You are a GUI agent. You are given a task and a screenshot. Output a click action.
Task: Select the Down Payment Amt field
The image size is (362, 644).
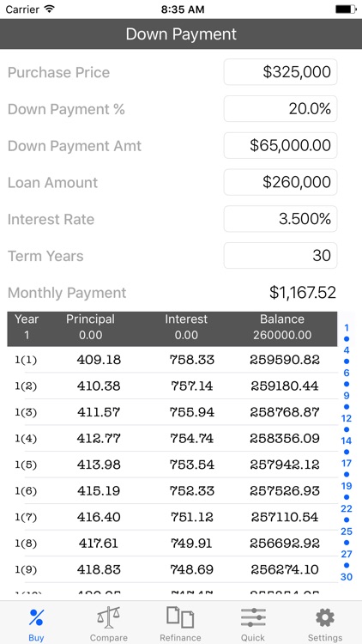(281, 145)
